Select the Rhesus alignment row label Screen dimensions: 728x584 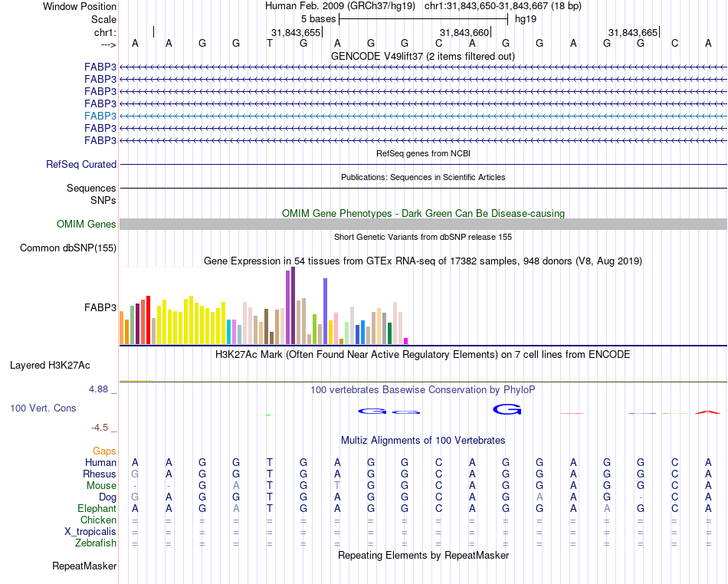tap(100, 474)
